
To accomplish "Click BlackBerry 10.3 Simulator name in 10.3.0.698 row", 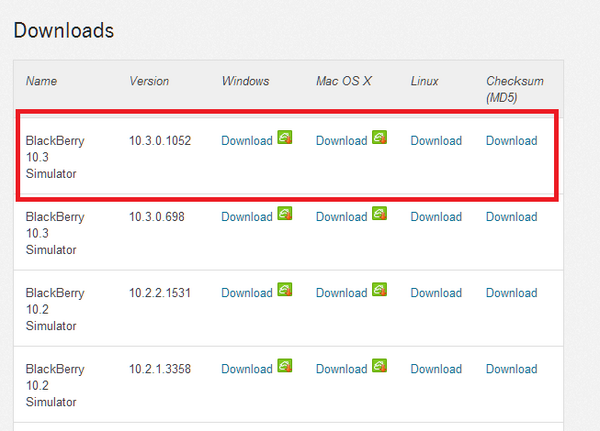I will point(55,233).
